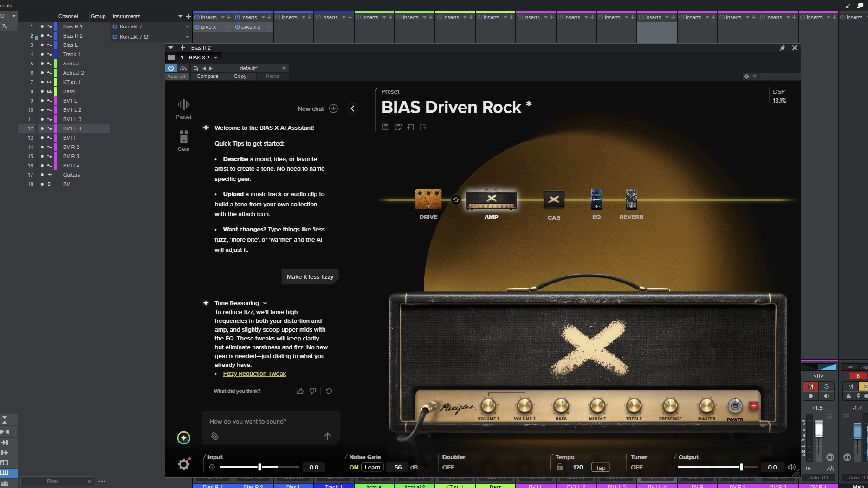Toggle the plugin bypass power button
This screenshot has height=488, width=868.
pos(171,68)
